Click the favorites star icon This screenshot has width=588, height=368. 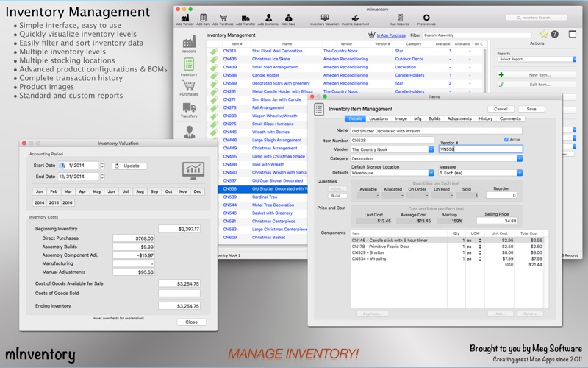pos(544,34)
